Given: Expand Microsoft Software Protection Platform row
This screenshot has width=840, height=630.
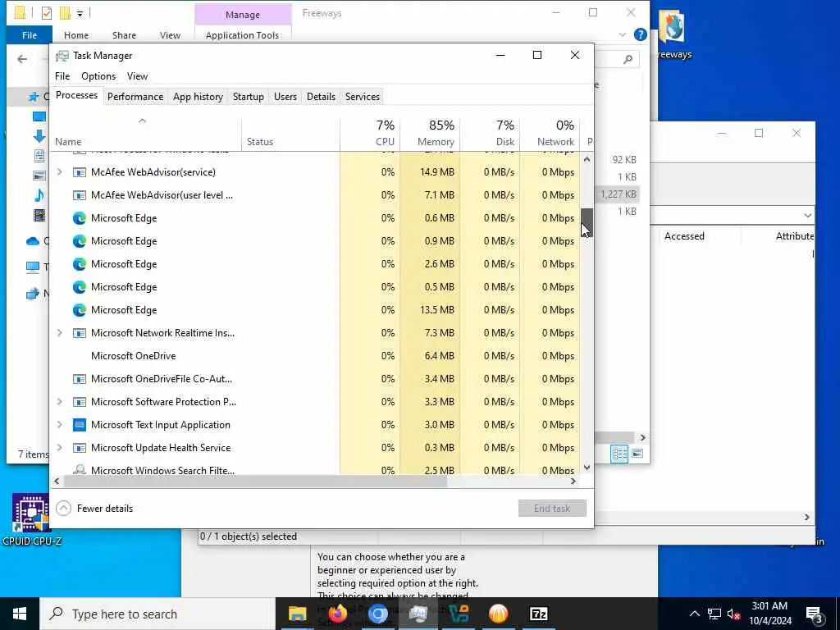Looking at the screenshot, I should tap(59, 402).
